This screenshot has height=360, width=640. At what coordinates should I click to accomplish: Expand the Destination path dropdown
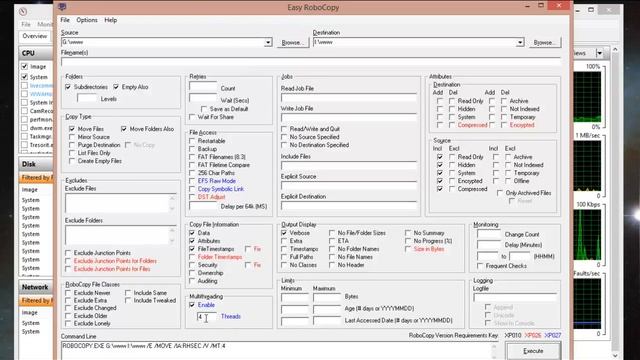tap(520, 42)
